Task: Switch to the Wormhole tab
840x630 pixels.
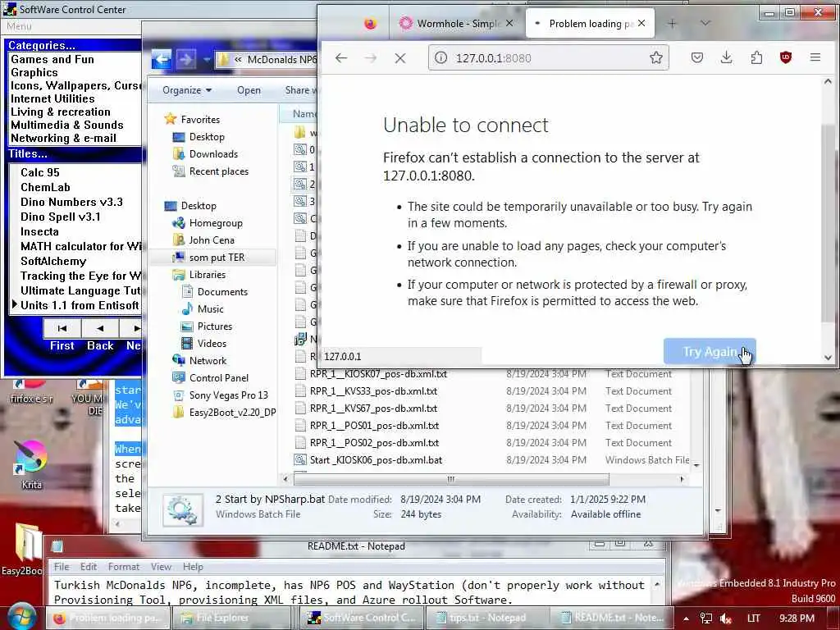Action: tap(456, 24)
